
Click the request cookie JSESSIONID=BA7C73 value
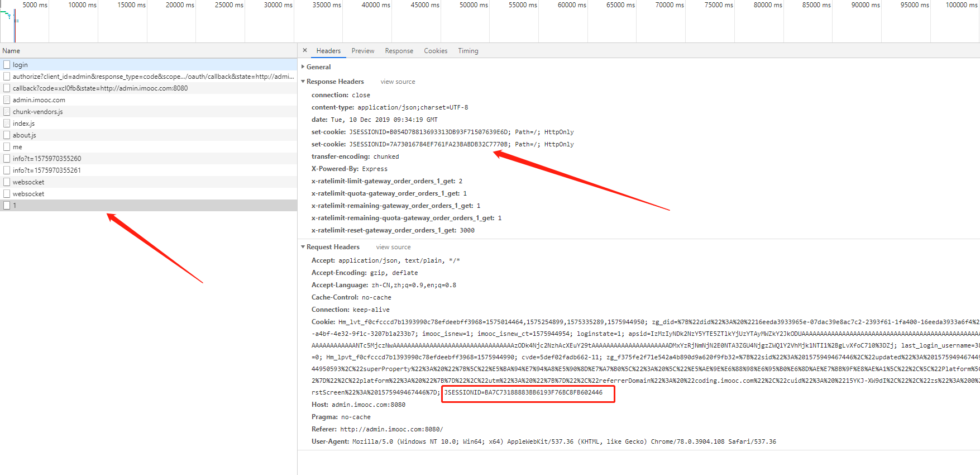523,392
